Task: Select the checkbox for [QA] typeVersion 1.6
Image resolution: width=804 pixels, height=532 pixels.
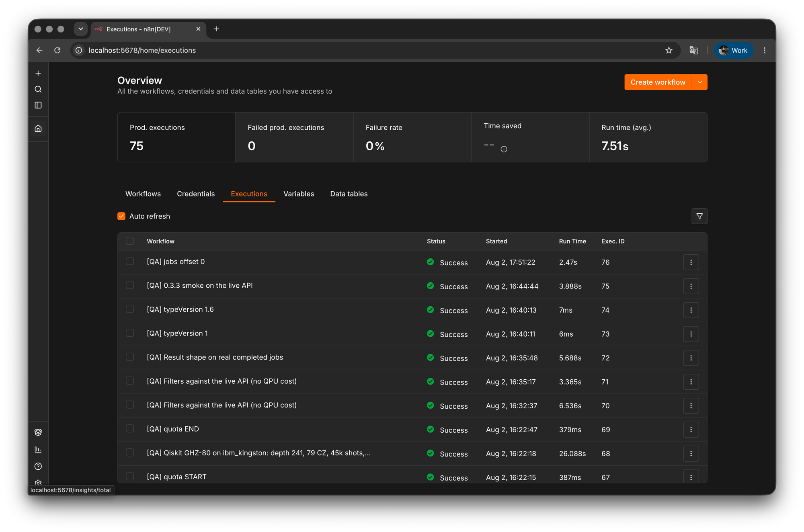Action: point(130,309)
